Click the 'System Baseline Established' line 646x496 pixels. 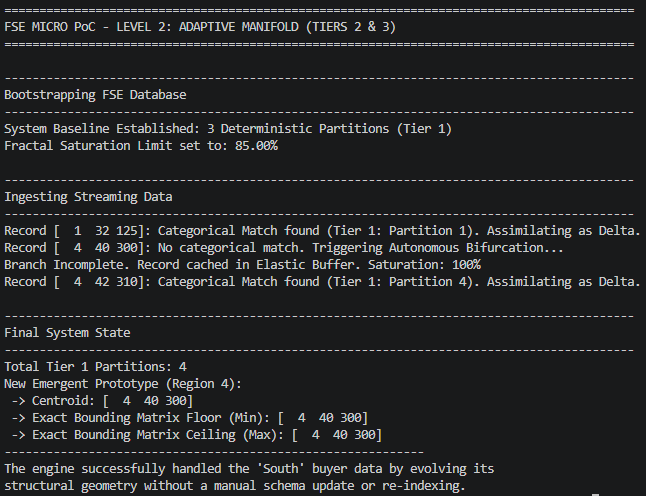point(228,129)
